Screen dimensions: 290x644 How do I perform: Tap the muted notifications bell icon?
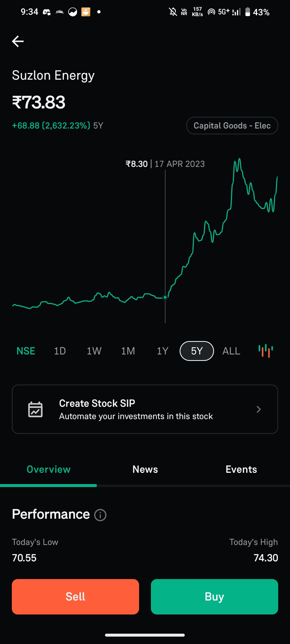tap(173, 12)
